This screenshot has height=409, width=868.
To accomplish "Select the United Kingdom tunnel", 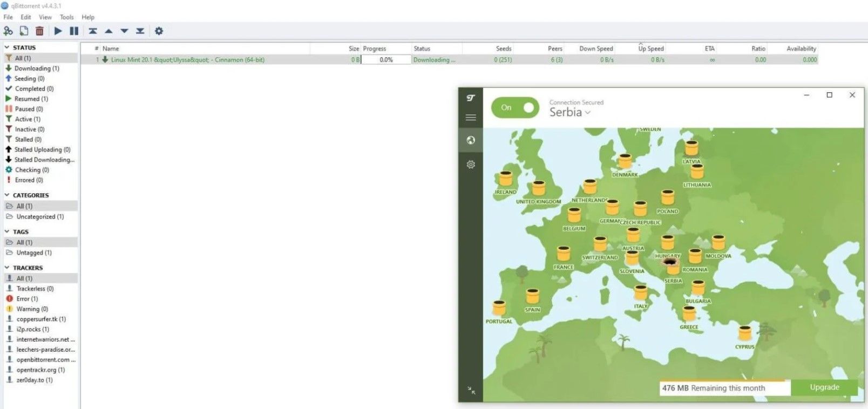I will tap(538, 188).
